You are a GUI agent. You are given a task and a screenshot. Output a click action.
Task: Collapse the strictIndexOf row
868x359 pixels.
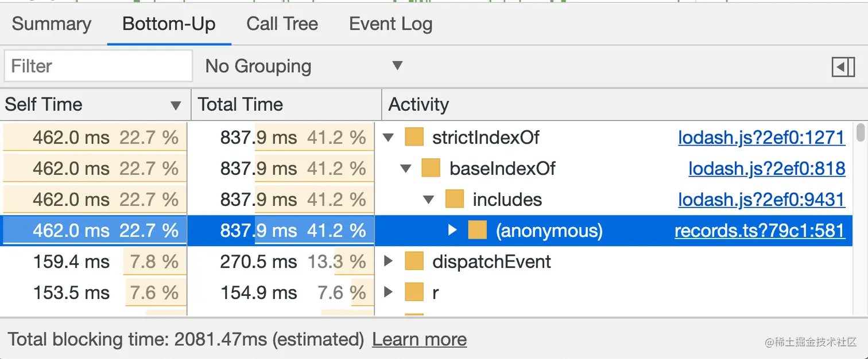click(x=389, y=138)
